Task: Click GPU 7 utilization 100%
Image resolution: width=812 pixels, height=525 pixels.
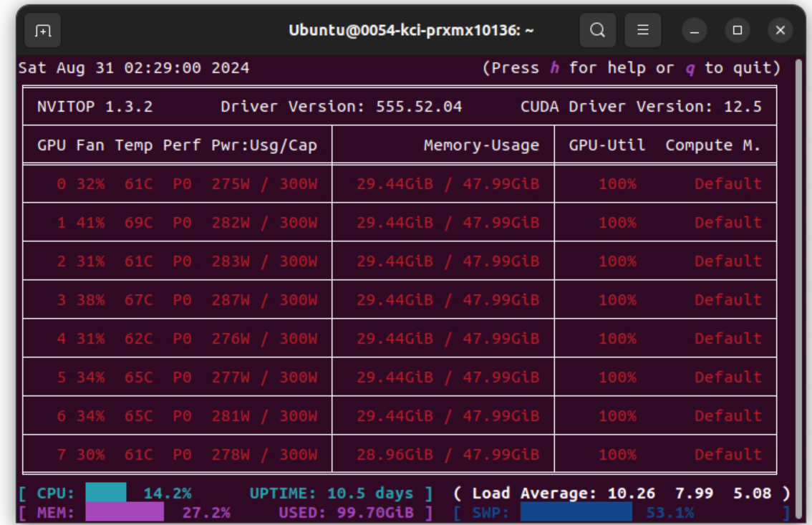Action: 617,455
